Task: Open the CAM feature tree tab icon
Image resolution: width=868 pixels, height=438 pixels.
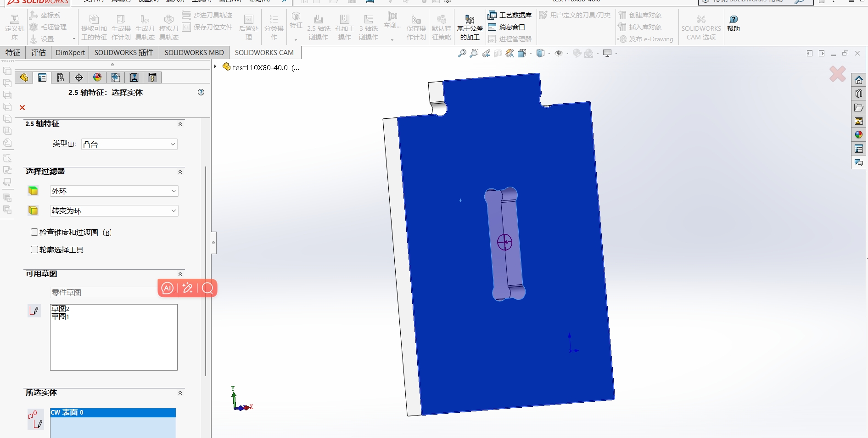Action: click(x=116, y=78)
